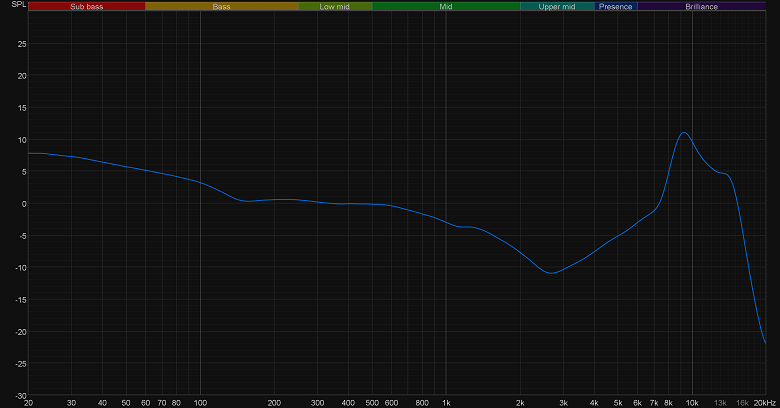This screenshot has width=780, height=408.
Task: Click the 100 frequency axis label
Action: (x=200, y=403)
